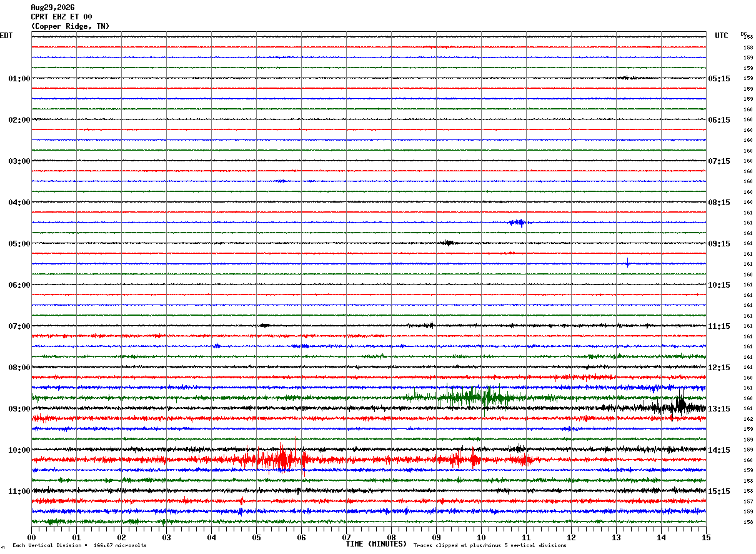
Task: Click the TIME (MINUTES) axis label
Action: [376, 544]
